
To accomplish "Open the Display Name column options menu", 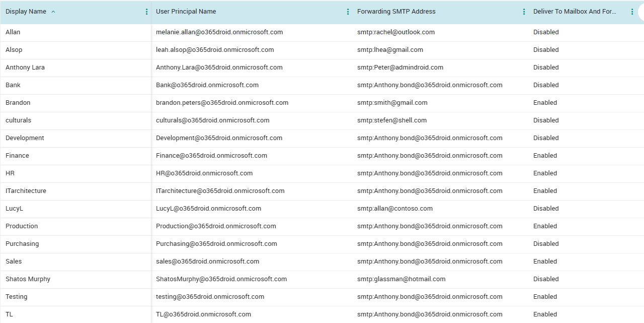I will (x=146, y=11).
